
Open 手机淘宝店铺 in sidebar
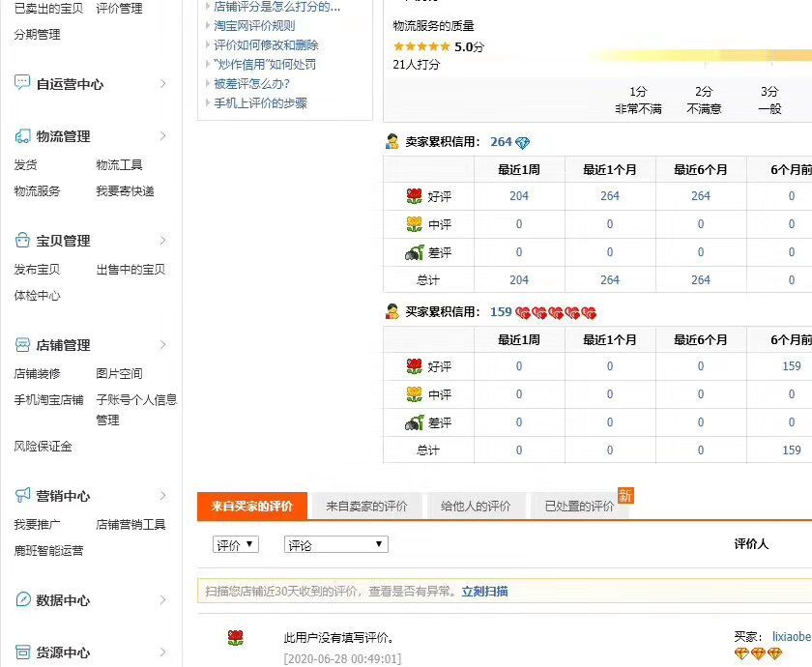pyautogui.click(x=48, y=400)
